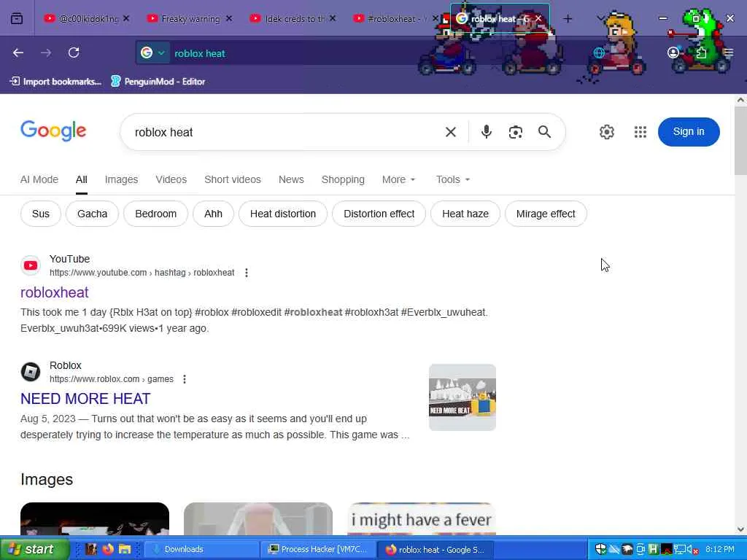Click the Google logo
747x560 pixels.
click(53, 131)
